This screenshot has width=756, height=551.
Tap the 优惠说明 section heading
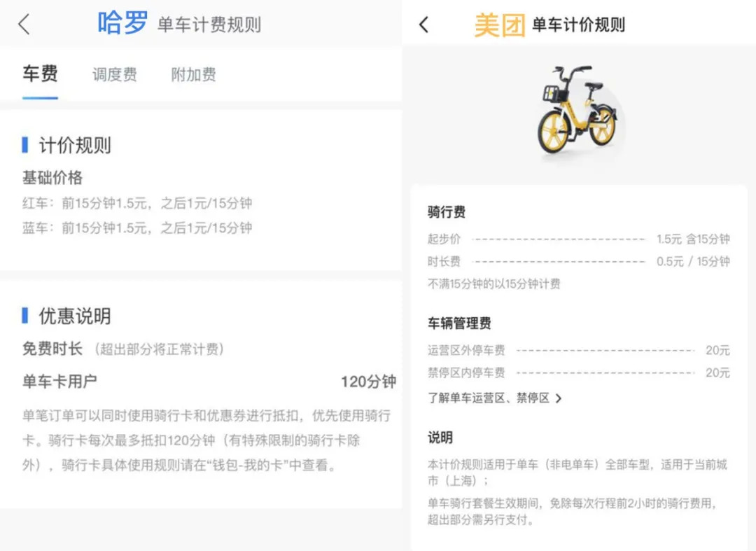click(x=74, y=316)
